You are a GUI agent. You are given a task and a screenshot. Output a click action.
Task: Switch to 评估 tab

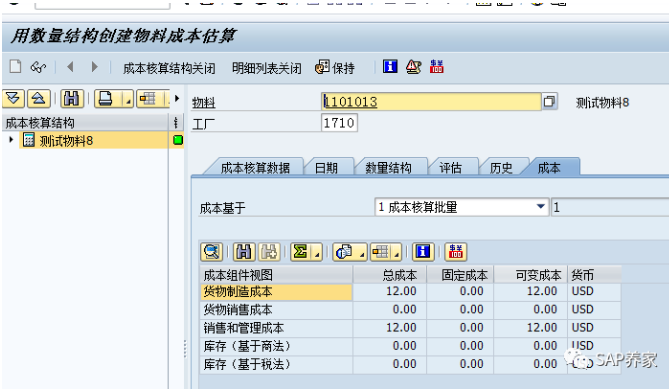[x=451, y=168]
